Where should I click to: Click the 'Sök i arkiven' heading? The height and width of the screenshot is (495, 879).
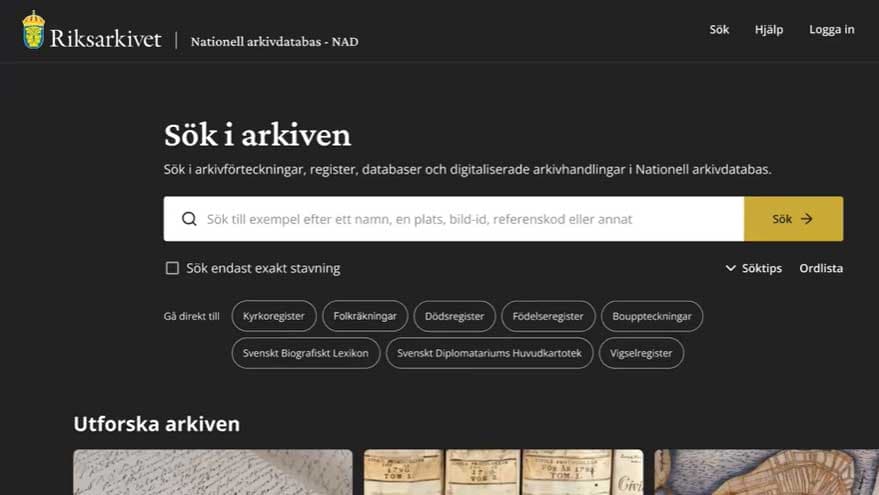coord(257,135)
